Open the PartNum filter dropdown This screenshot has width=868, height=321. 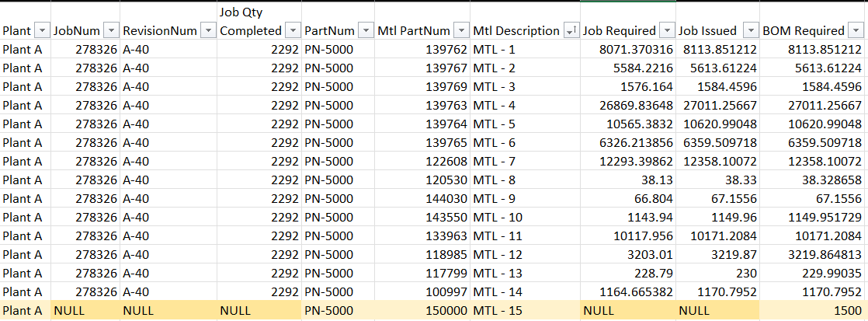click(366, 31)
